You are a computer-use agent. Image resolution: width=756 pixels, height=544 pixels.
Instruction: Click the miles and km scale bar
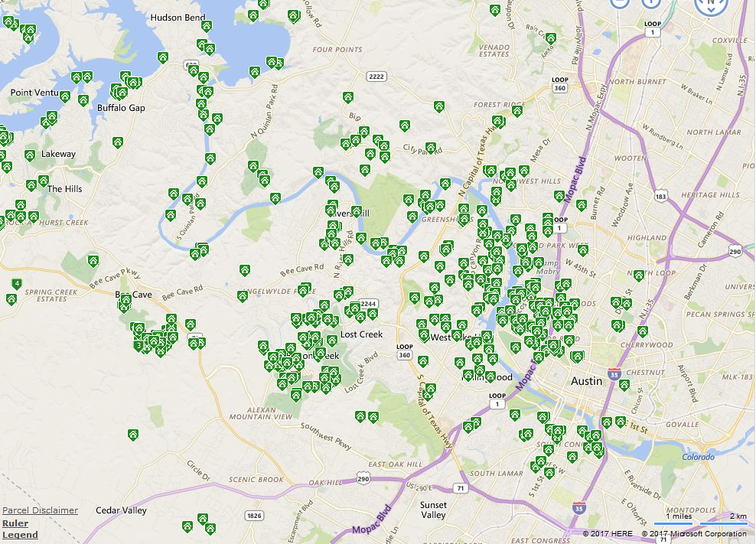click(700, 520)
